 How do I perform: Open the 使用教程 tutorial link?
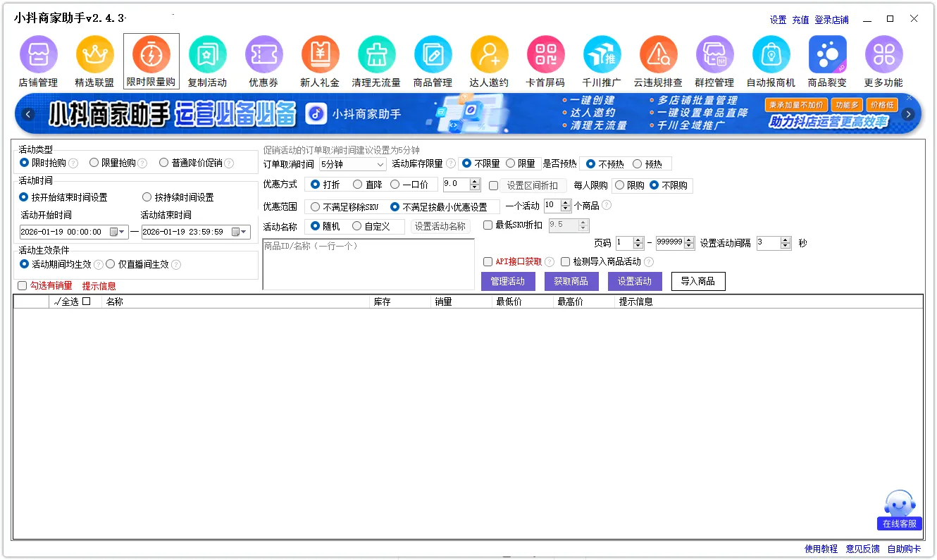coord(821,549)
